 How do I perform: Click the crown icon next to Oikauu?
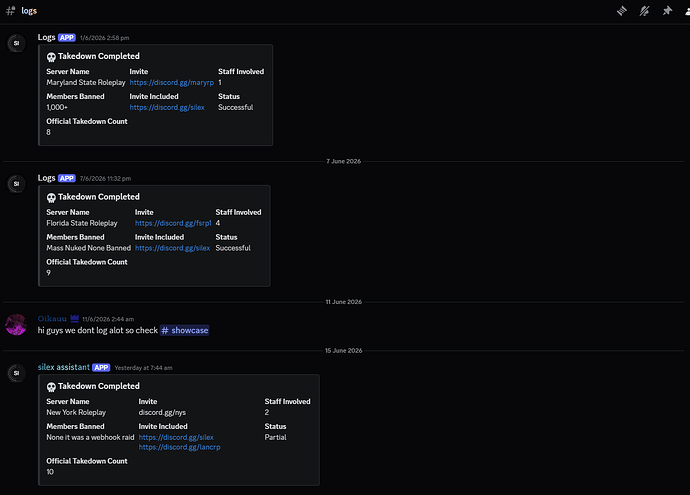coord(74,318)
